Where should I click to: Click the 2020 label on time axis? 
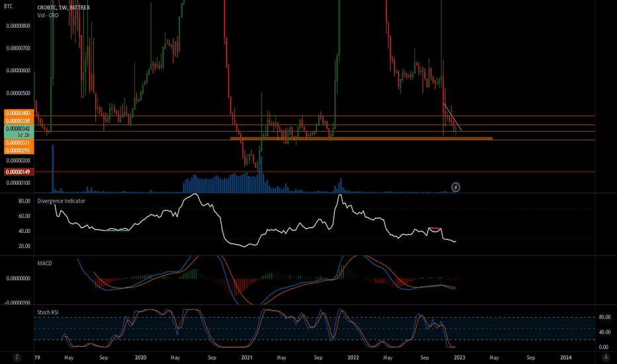coord(140,357)
